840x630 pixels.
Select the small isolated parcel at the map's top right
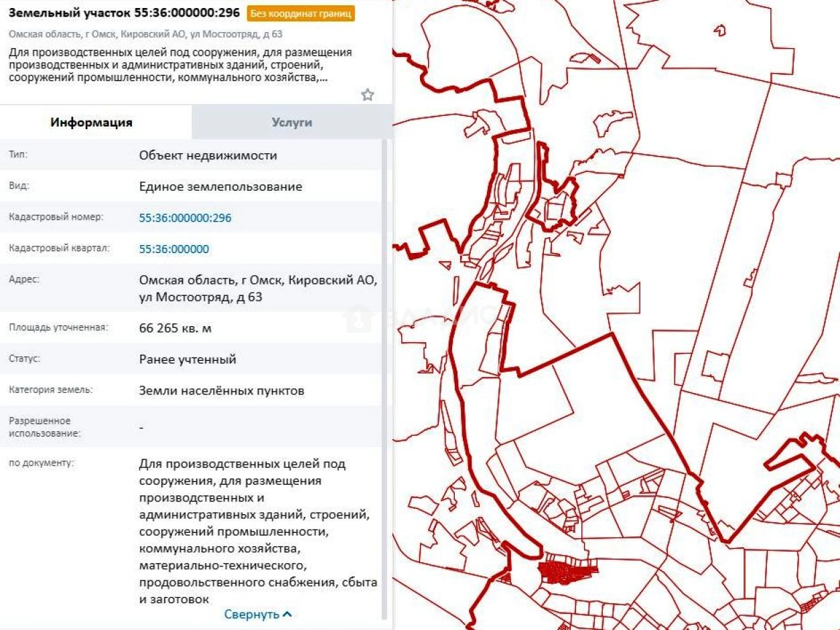coord(720,30)
